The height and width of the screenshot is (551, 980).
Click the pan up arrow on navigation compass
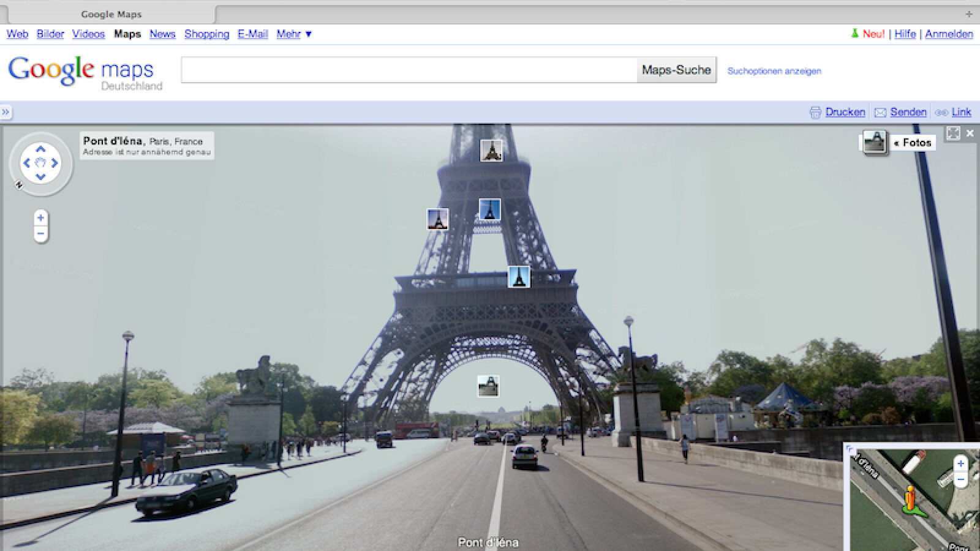(40, 149)
